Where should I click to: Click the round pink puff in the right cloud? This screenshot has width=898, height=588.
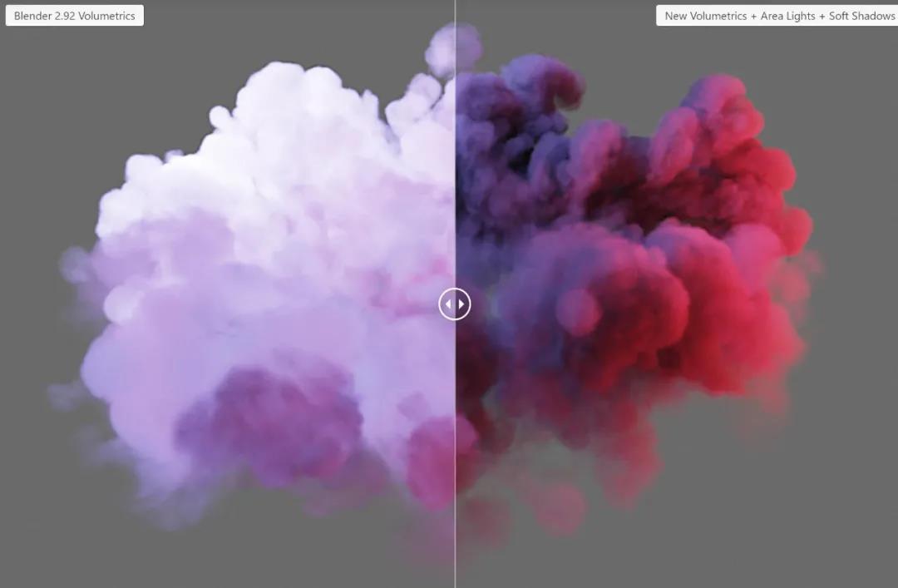578,312
